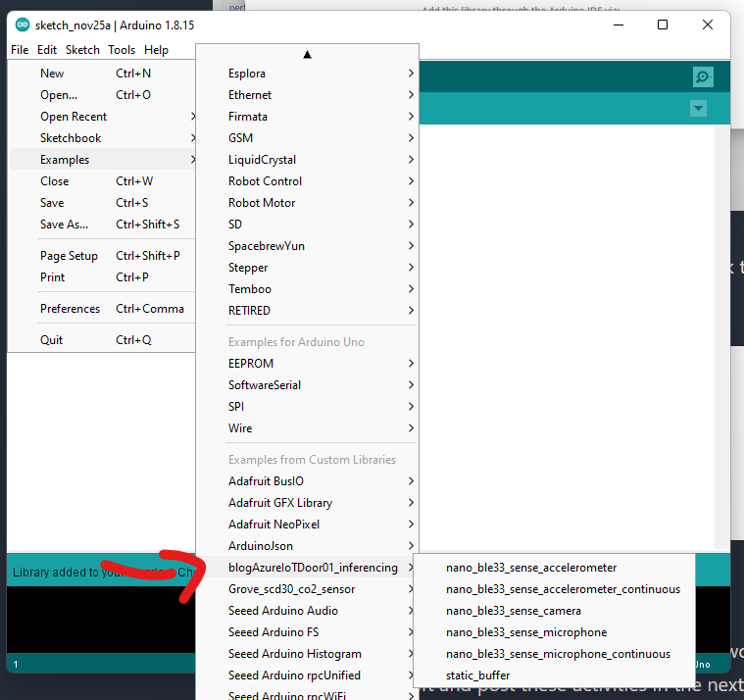Open nano_ble33_sense_microphone_continuous example
The image size is (744, 700).
pos(554,654)
